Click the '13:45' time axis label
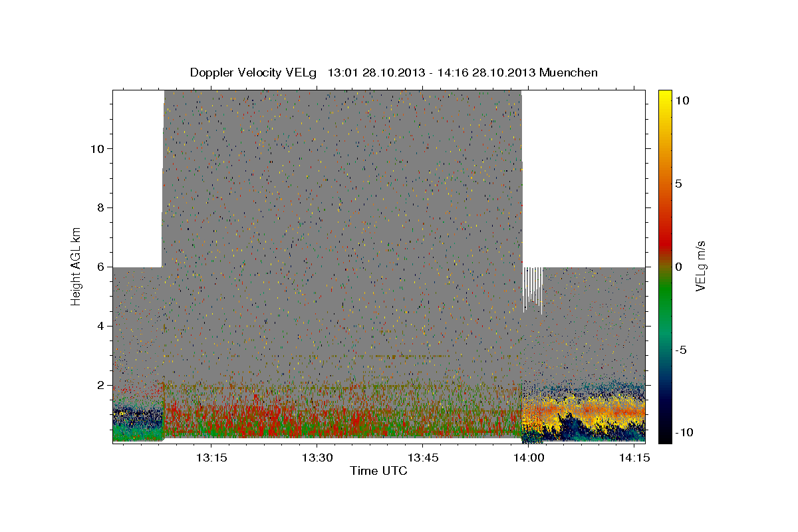The image size is (798, 532). pyautogui.click(x=423, y=458)
